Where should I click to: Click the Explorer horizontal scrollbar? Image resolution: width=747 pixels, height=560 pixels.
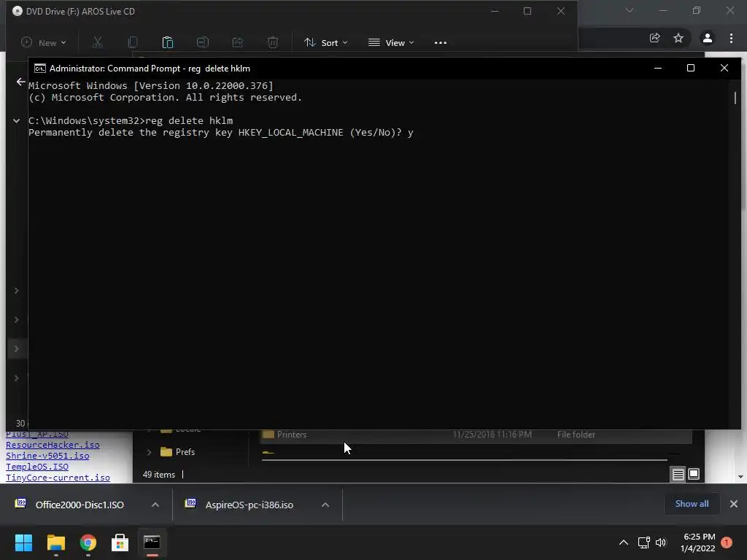click(465, 459)
